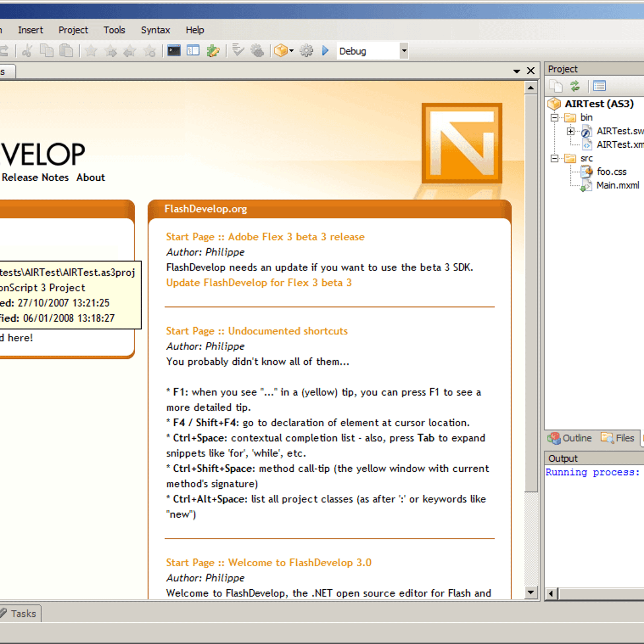Click the check syntax checkmark icon
This screenshot has width=644, height=644.
tap(238, 51)
